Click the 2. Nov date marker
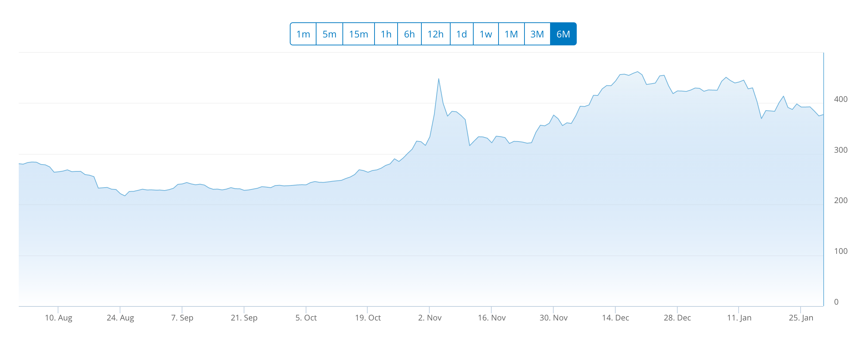This screenshot has width=868, height=350. pyautogui.click(x=430, y=318)
